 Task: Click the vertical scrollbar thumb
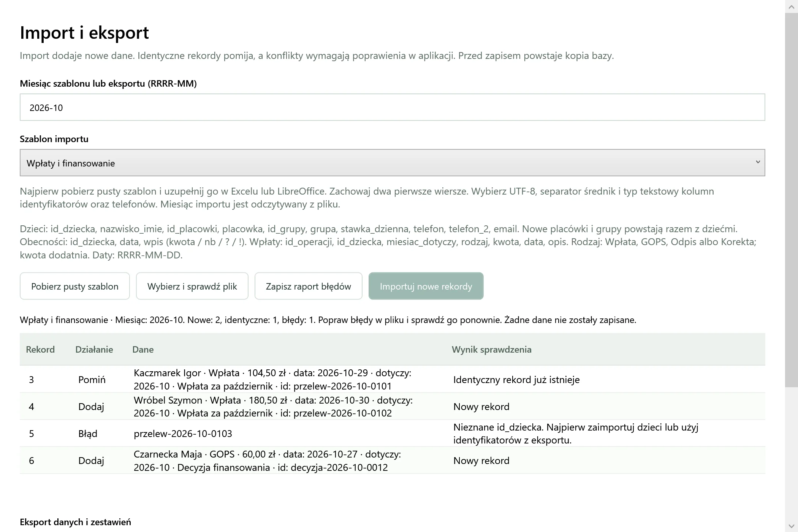(792, 200)
